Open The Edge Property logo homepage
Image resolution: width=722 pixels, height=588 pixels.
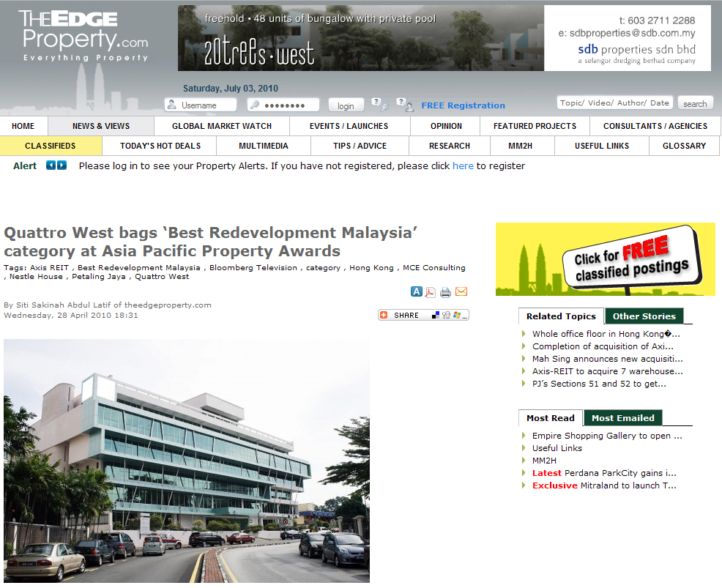[x=86, y=37]
